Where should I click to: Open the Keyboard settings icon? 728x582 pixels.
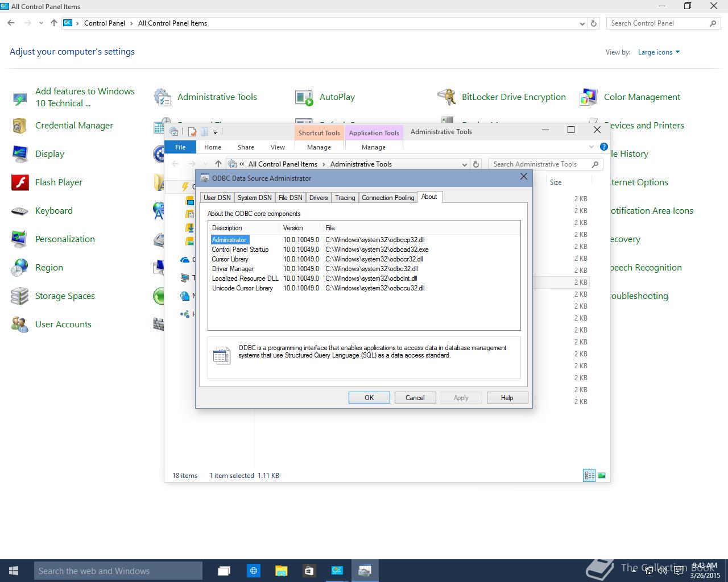click(20, 211)
